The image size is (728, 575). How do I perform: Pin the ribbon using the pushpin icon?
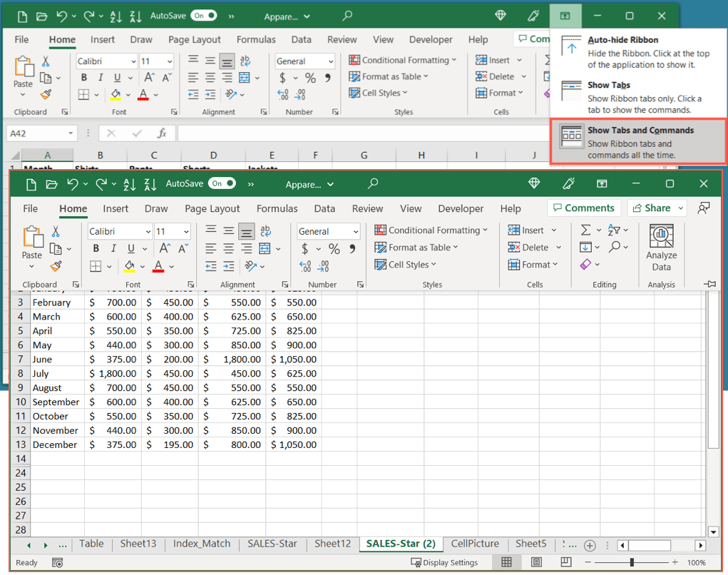pyautogui.click(x=709, y=284)
